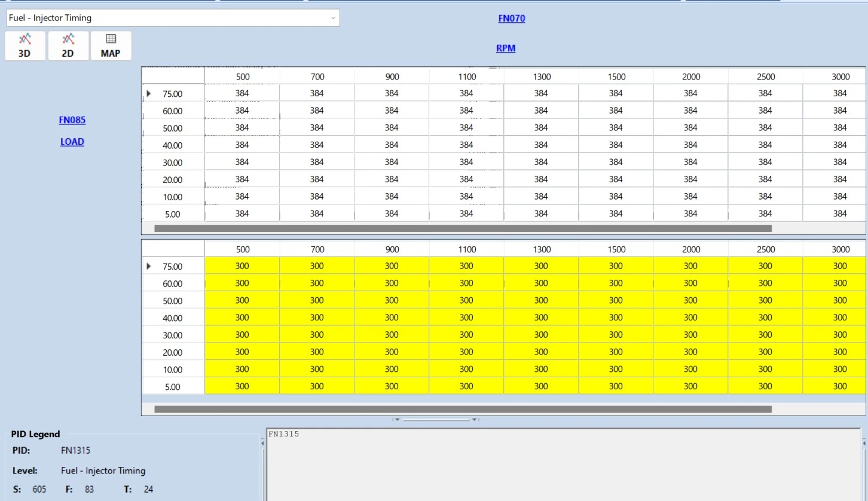This screenshot has width=868, height=501.
Task: Select the 2500 RPM column header in the yellow table
Action: point(765,249)
